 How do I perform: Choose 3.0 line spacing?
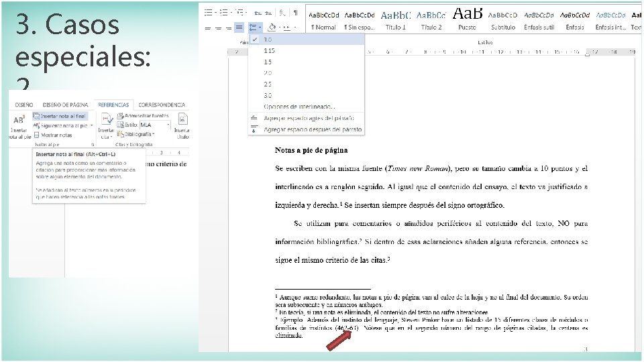click(307, 95)
